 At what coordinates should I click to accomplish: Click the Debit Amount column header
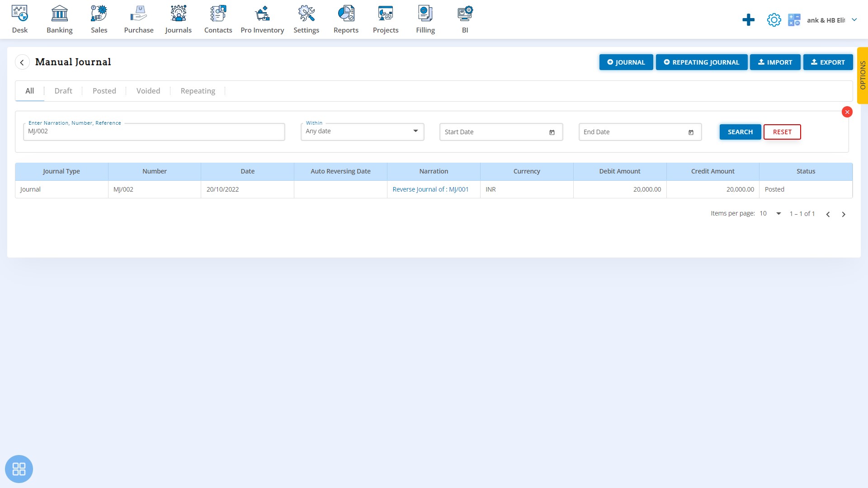pos(620,171)
